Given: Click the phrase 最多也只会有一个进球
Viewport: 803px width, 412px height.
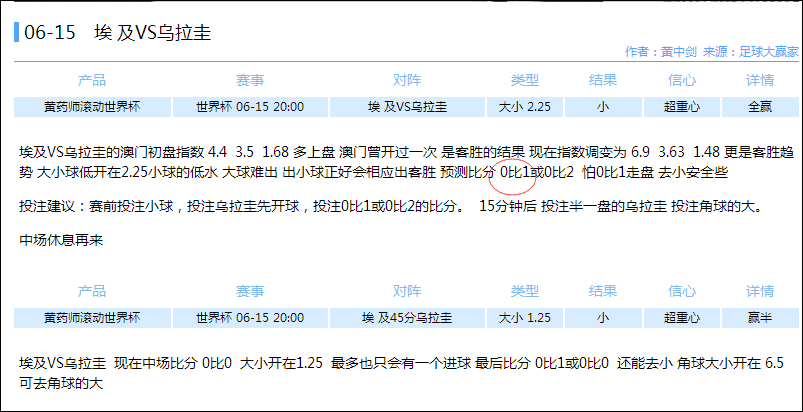Looking at the screenshot, I should pyautogui.click(x=400, y=363).
